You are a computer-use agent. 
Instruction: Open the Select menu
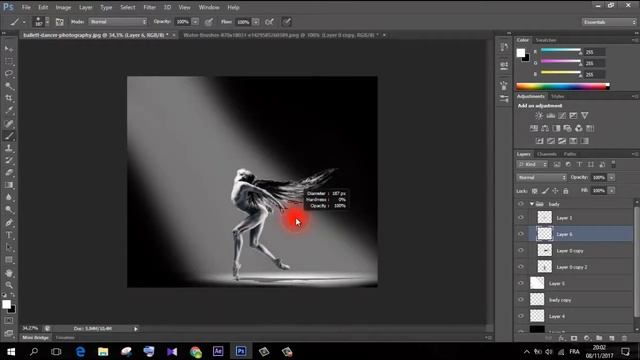[x=127, y=7]
